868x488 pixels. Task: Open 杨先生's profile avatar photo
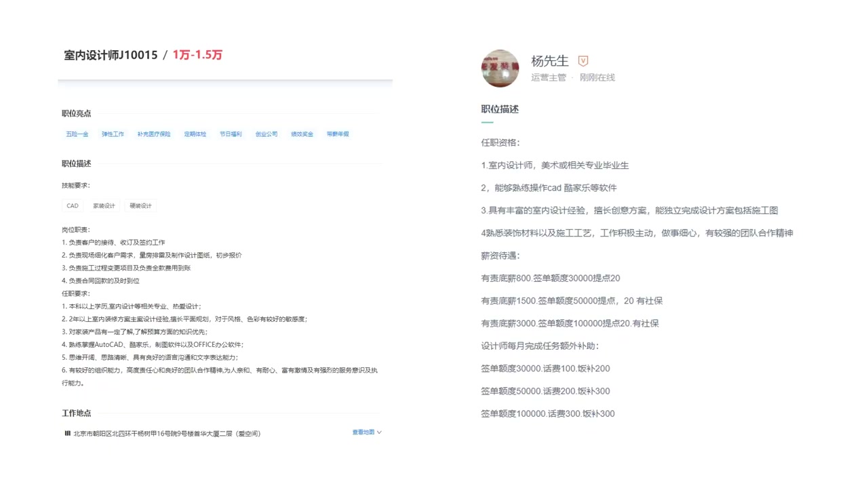500,68
